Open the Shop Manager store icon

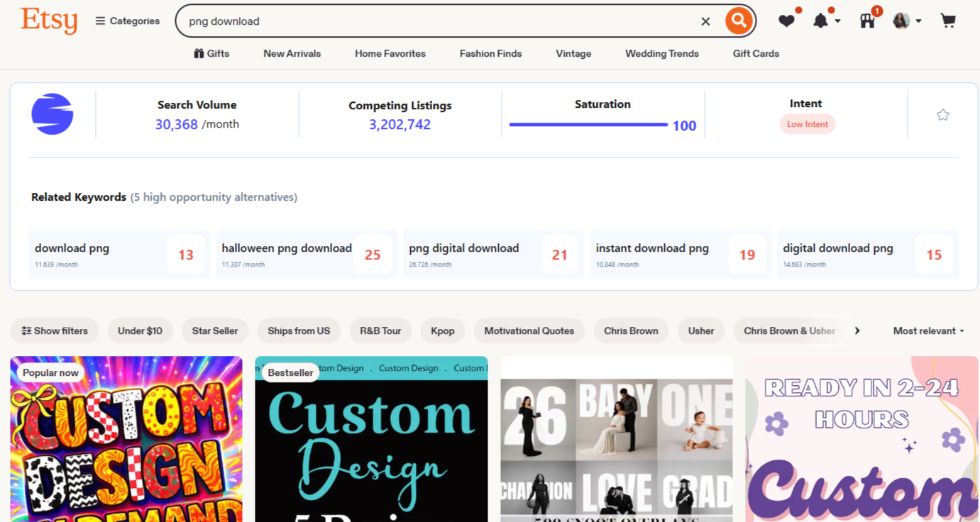[867, 21]
